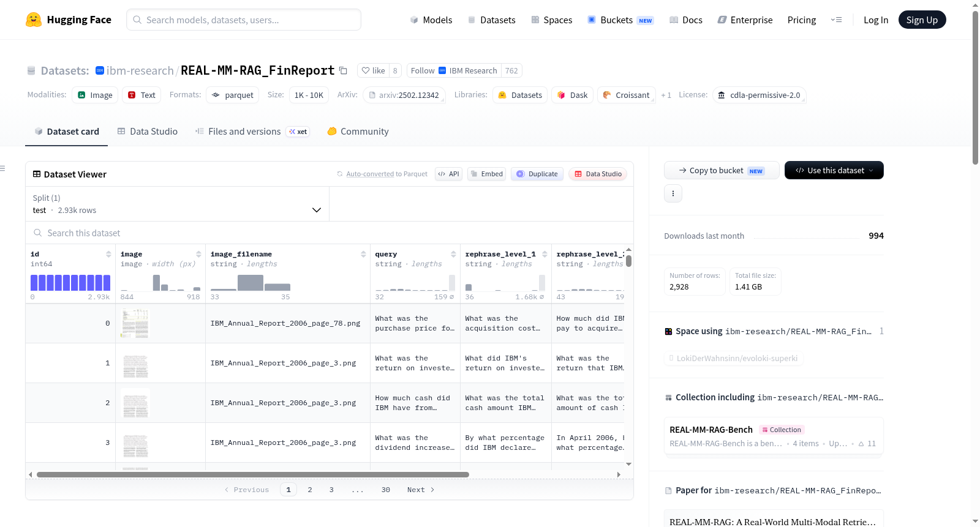Open thumbnail image of row 2

coord(135,403)
